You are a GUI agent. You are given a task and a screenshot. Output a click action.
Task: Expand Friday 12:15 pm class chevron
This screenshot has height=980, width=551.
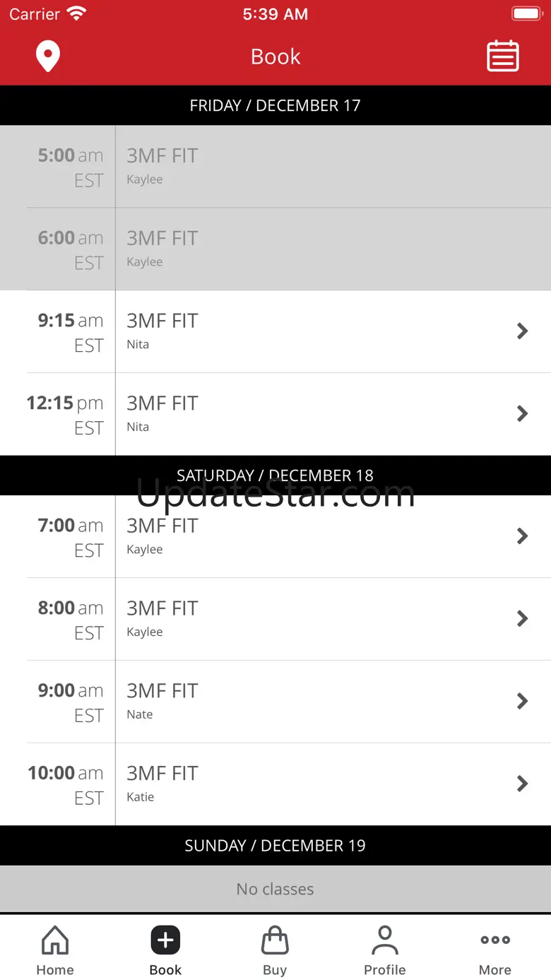click(523, 413)
